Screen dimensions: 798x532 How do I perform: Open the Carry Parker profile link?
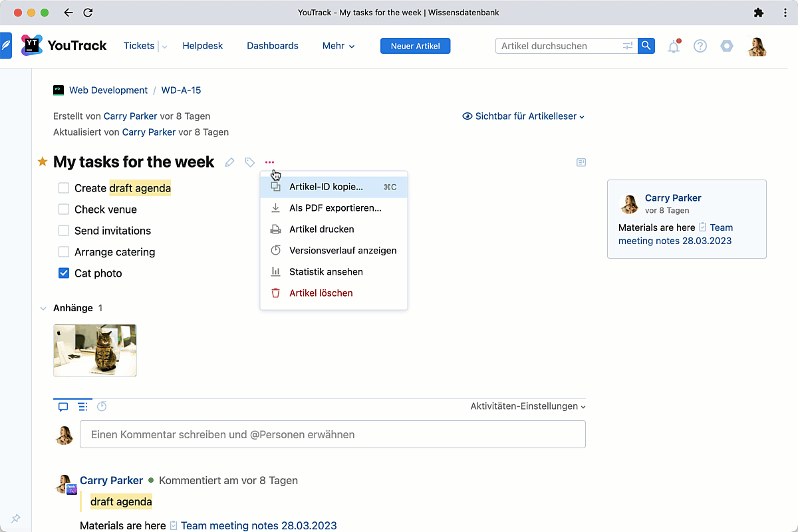[130, 116]
